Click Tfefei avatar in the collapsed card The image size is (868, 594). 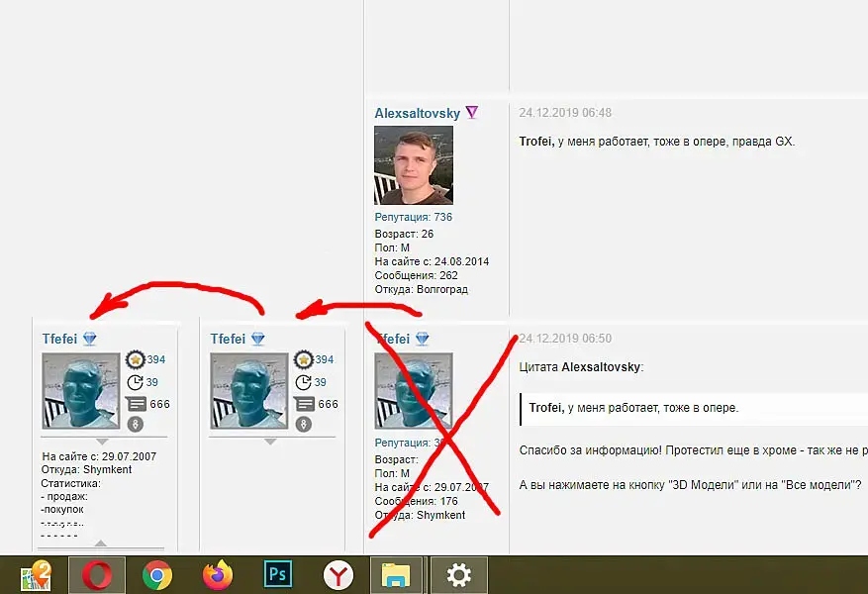click(249, 391)
